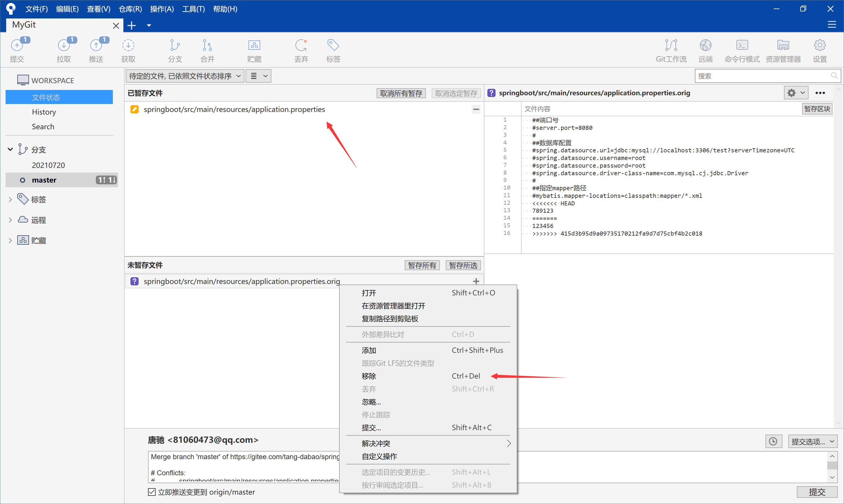Click the commit history clock icon
Viewport: 844px width, 504px height.
773,441
